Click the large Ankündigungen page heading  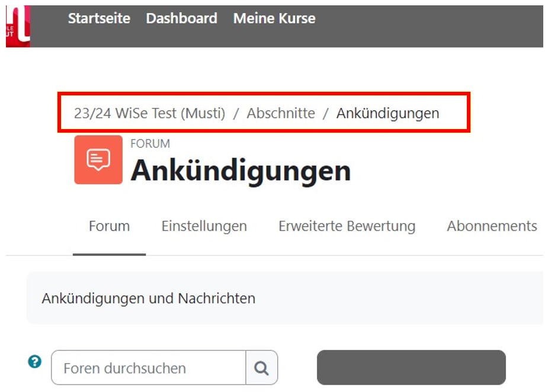(241, 171)
